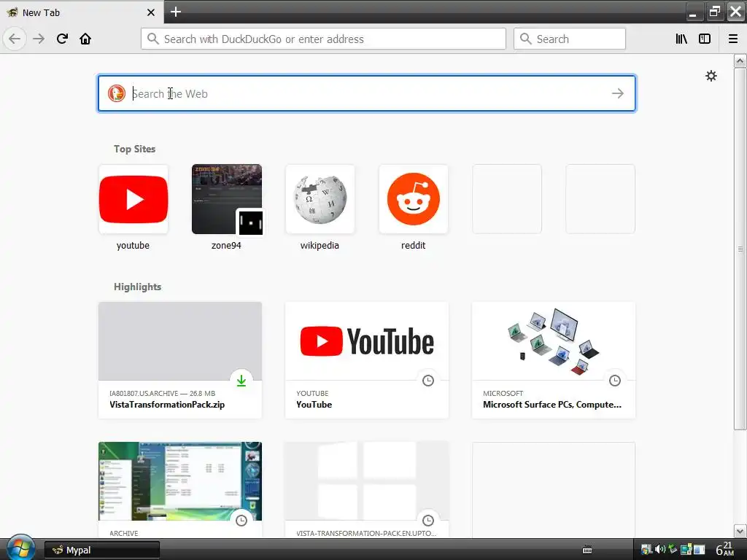Click the DuckDuckGo logo in search box

click(x=116, y=93)
